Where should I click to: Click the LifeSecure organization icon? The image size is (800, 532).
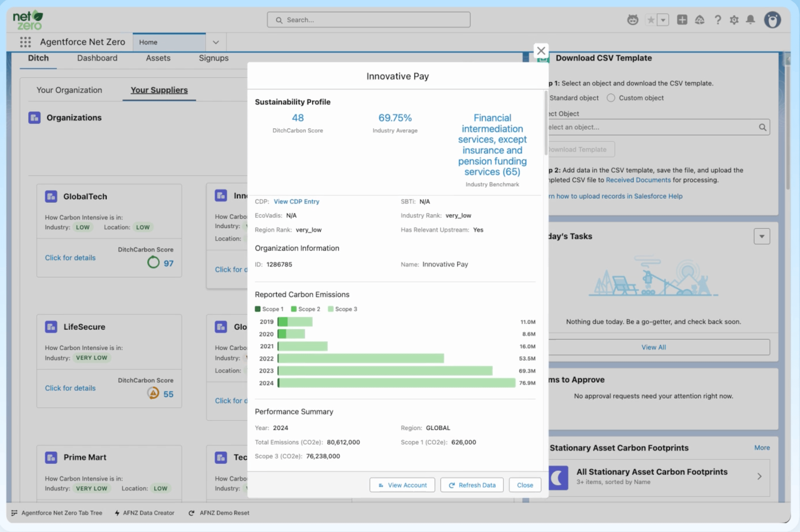51,327
